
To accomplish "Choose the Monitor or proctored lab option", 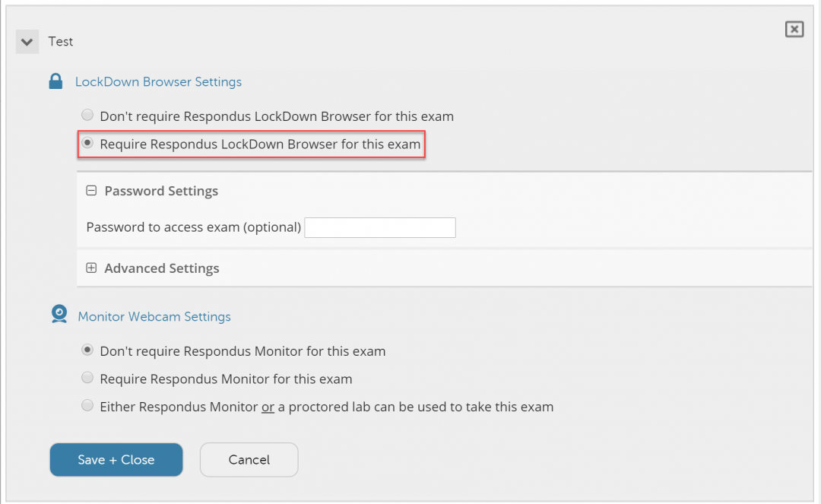I will tap(87, 404).
